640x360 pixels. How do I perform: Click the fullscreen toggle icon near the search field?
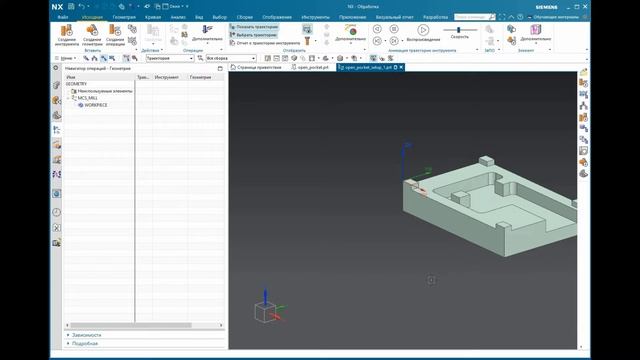point(502,17)
